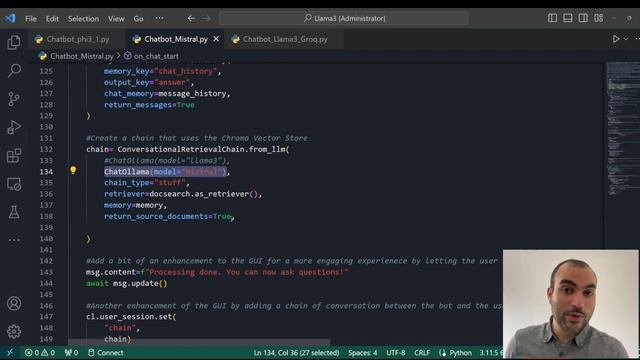Image resolution: width=640 pixels, height=360 pixels.
Task: Go forward with the navigation arrow
Action: click(207, 18)
